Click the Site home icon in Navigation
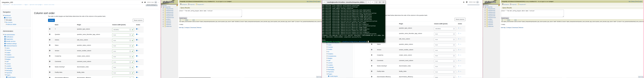The height and width of the screenshot is (78, 644). pyautogui.click(x=5, y=18)
